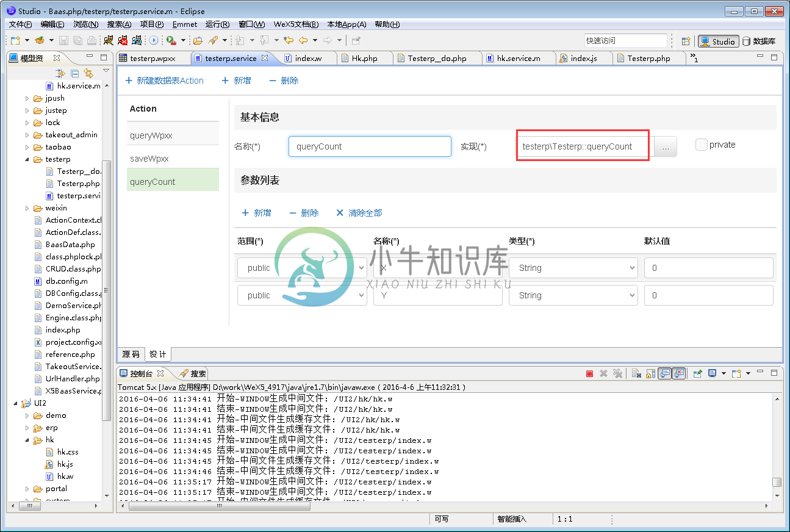Screen dimensions: 790x532
Task: Click the blue circular play icon in toolbar
Action: tap(154, 40)
